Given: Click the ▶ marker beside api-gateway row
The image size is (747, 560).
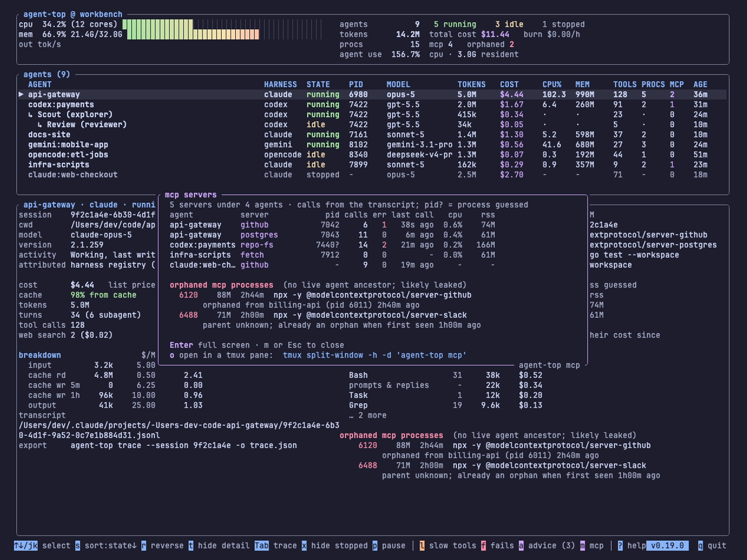Looking at the screenshot, I should coord(21,94).
